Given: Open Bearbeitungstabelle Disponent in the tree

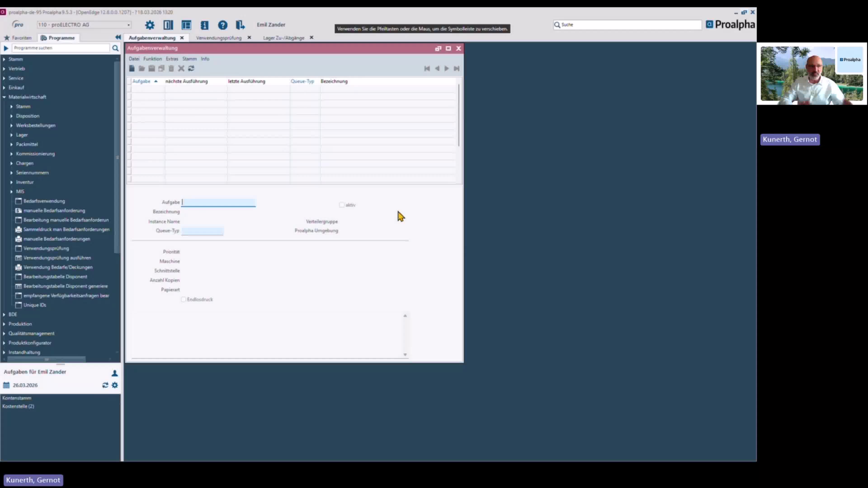Looking at the screenshot, I should 55,277.
